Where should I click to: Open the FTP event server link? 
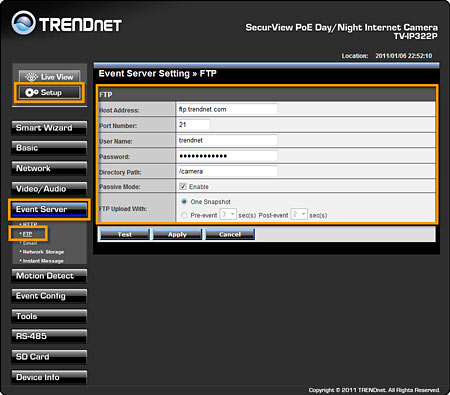(x=27, y=234)
